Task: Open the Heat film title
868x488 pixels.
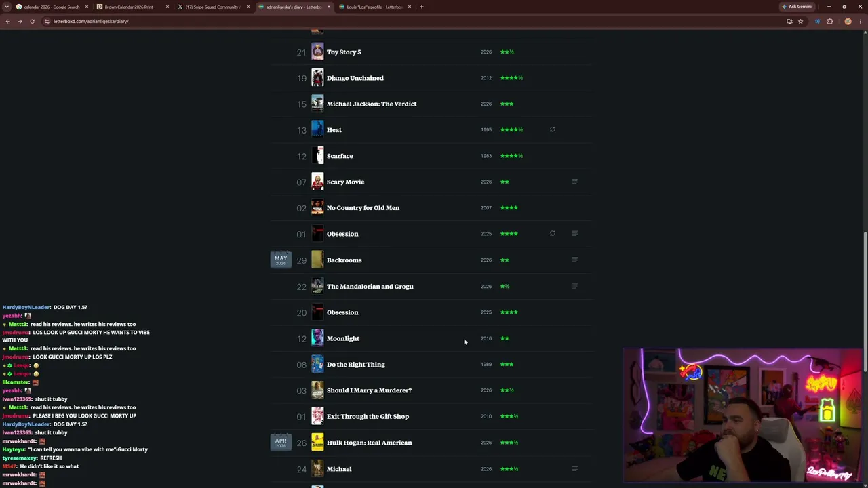Action: pos(334,130)
